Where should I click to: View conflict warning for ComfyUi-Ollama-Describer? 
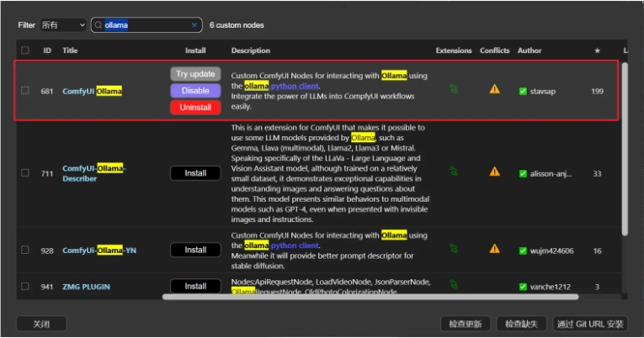pyautogui.click(x=494, y=172)
